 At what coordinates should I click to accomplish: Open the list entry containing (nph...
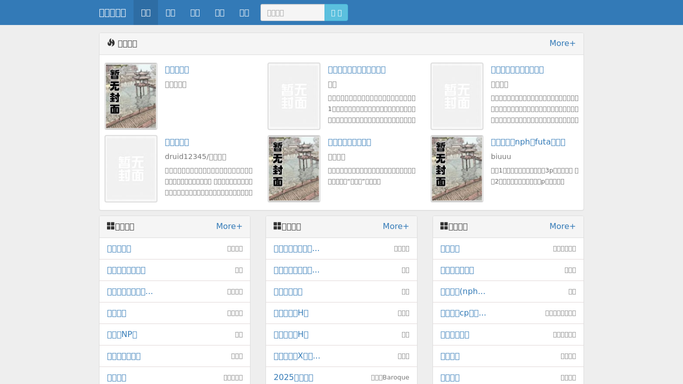(463, 292)
